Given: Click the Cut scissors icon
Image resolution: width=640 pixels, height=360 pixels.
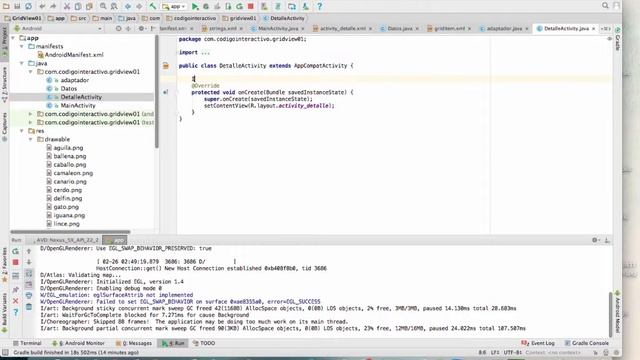Looking at the screenshot, I should (67, 6).
